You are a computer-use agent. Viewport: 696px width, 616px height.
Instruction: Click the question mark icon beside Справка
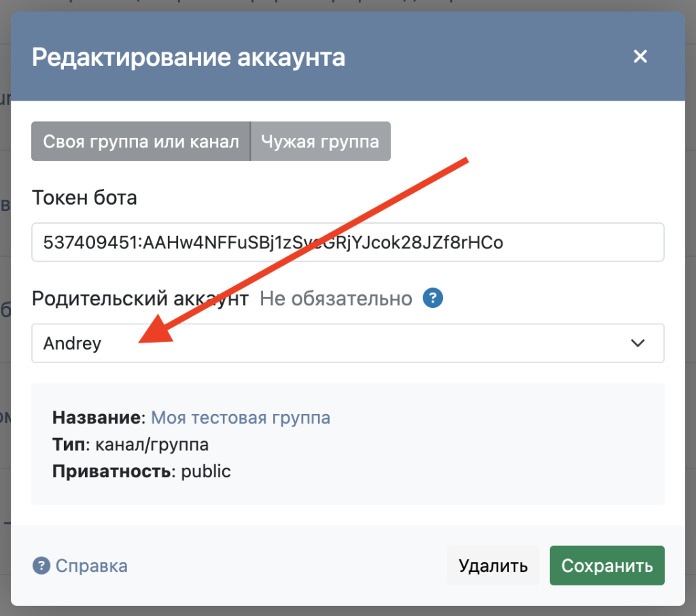tap(41, 566)
